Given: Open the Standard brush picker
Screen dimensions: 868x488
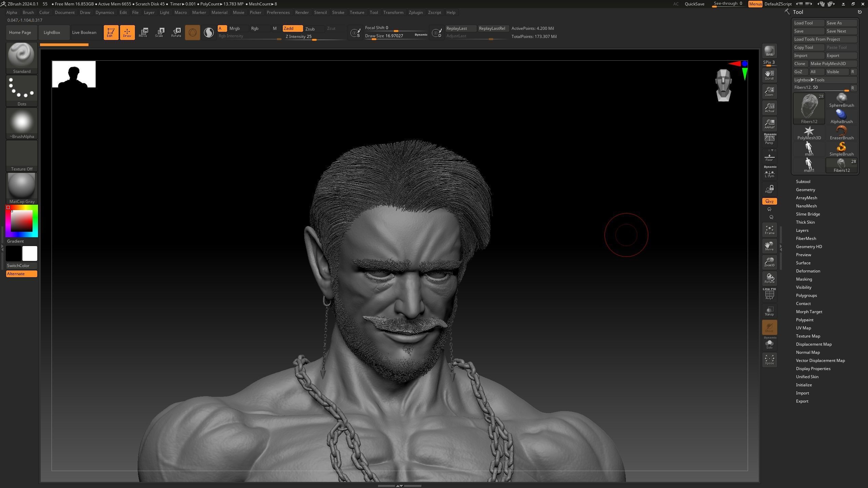Looking at the screenshot, I should pyautogui.click(x=22, y=58).
